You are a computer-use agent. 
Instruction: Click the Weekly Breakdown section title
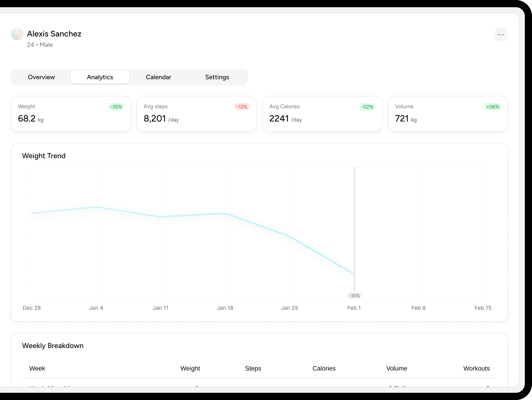[53, 346]
